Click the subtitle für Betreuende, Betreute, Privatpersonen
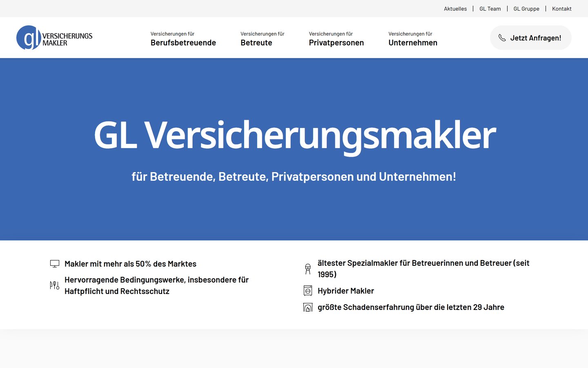Screen dimensions: 588x368 294,177
